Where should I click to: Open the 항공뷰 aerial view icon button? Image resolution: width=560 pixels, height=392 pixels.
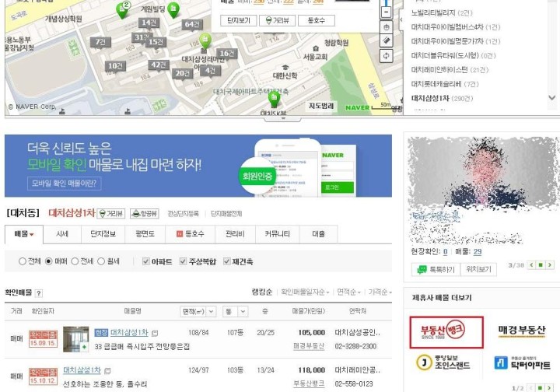pos(145,213)
